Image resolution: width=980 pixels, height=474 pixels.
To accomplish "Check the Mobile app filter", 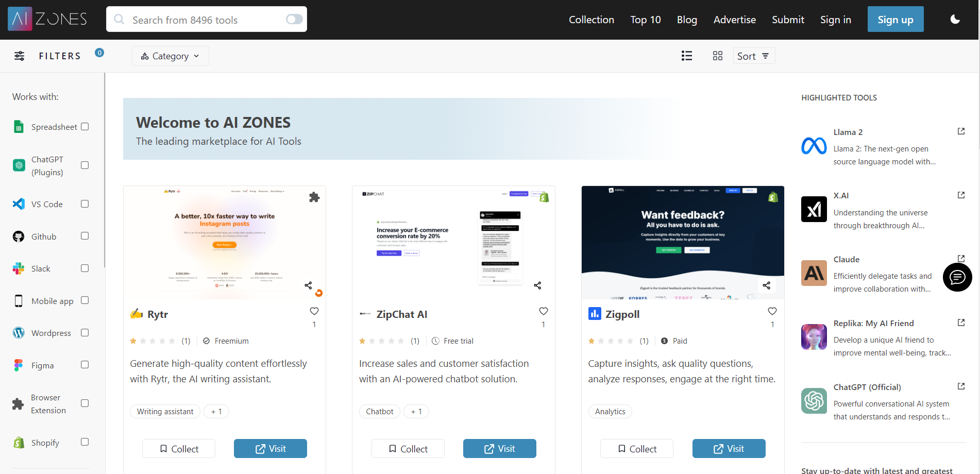I will [x=85, y=300].
